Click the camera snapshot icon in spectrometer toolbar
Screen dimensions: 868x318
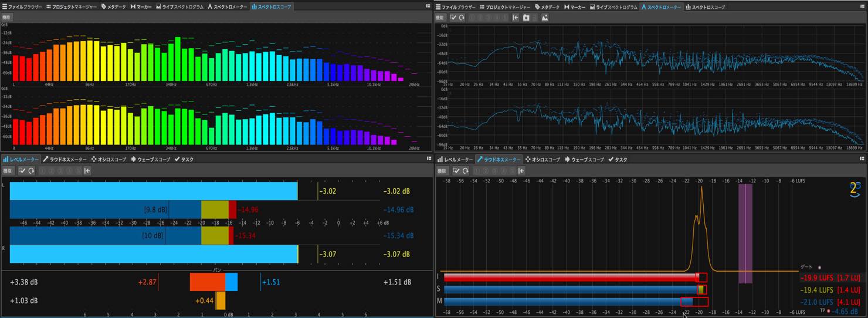pos(526,18)
